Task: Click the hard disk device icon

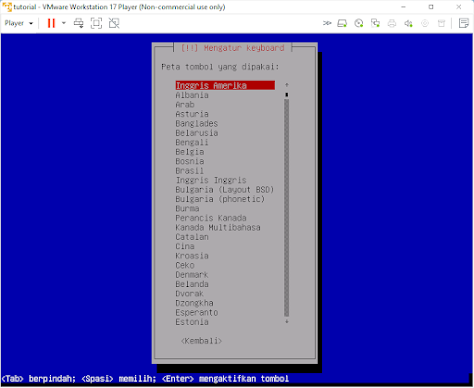Action: 342,23
